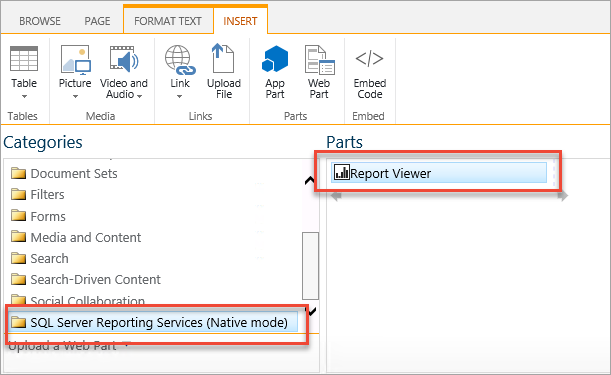This screenshot has width=611, height=375.
Task: Click the Search-Driven Content folder icon
Action: click(18, 279)
